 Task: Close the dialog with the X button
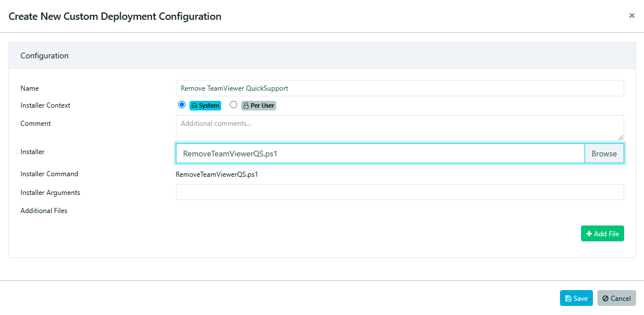(632, 16)
